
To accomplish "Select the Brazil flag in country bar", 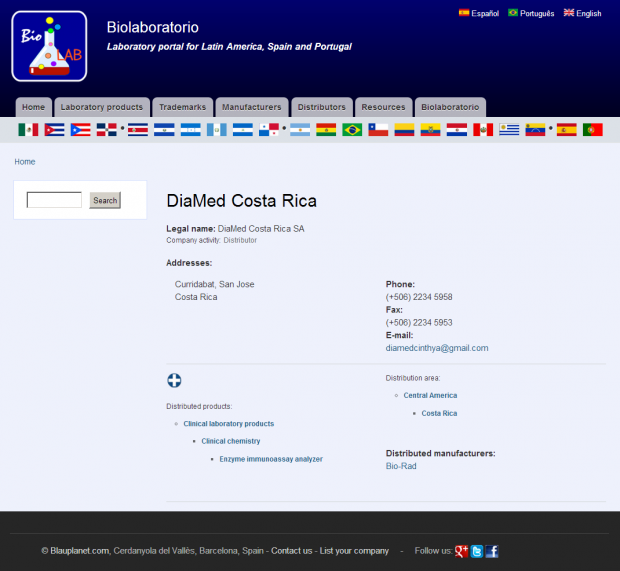I will (352, 130).
